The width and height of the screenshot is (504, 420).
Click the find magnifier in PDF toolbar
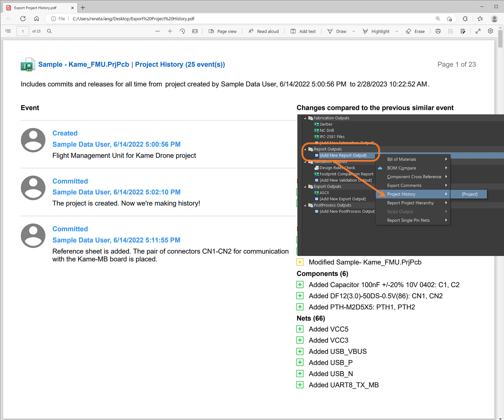[x=49, y=31]
